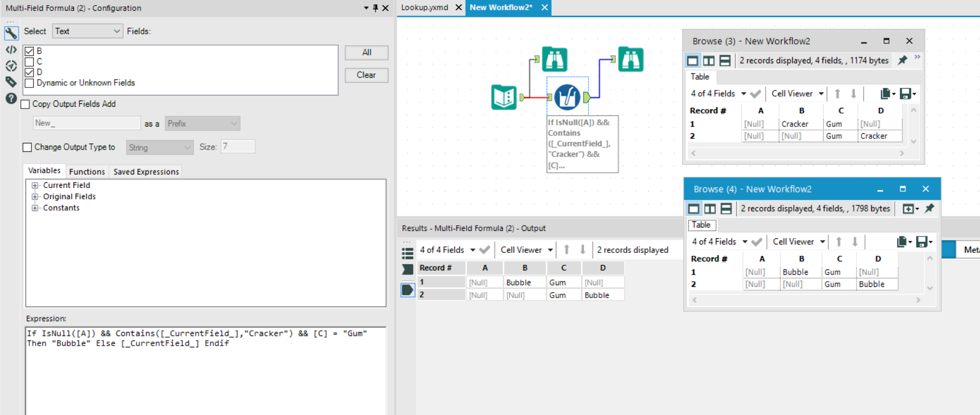Open the navigation compass icon in configuration sidebar

pos(11,65)
